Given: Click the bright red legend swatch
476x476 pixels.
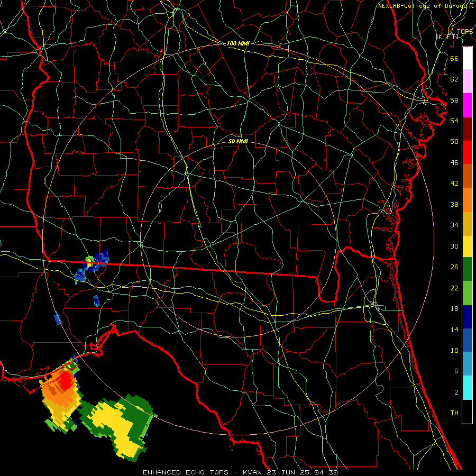Looking at the screenshot, I should coord(467,152).
